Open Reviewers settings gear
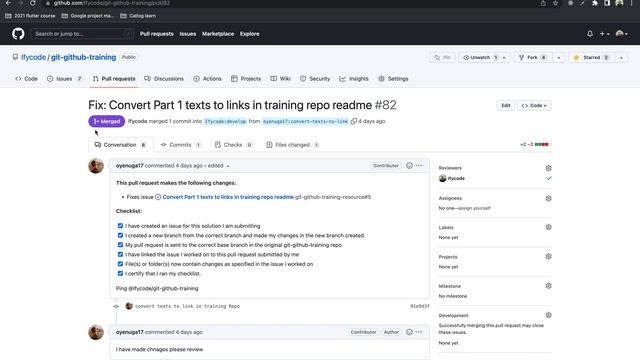The width and height of the screenshot is (640, 360). tap(548, 168)
